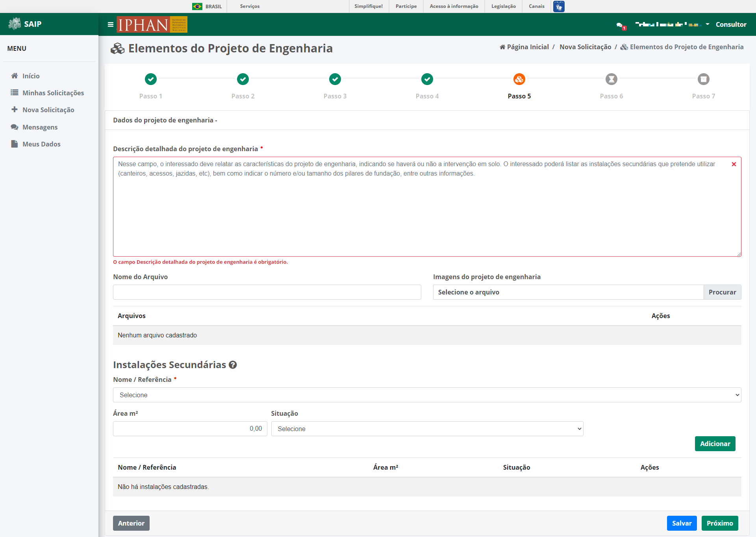
Task: Click the accessibility Libras icon
Action: (x=559, y=6)
